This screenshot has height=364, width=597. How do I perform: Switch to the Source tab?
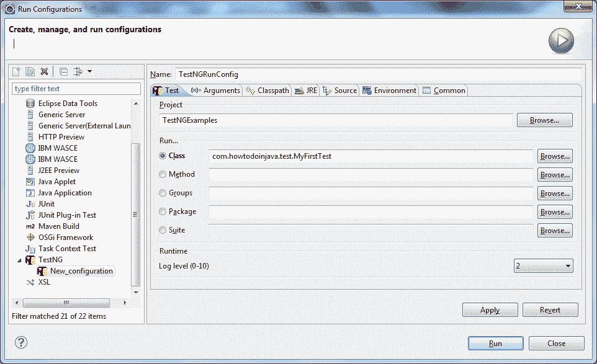coord(339,91)
